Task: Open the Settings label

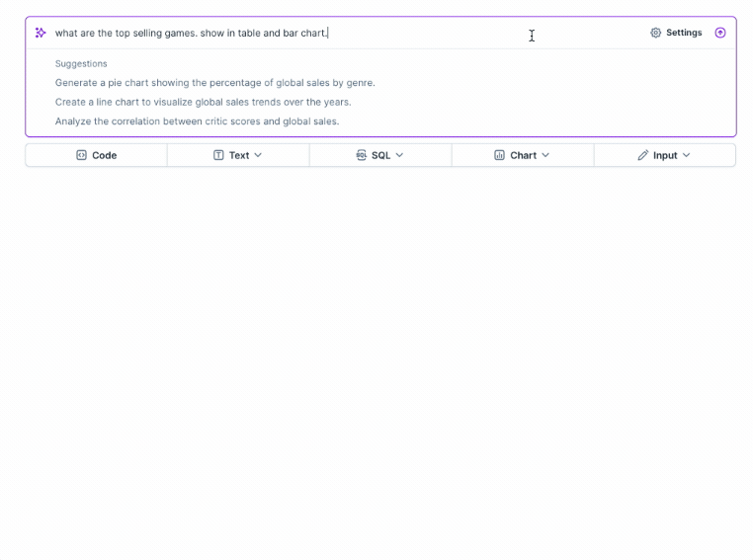Action: click(684, 33)
